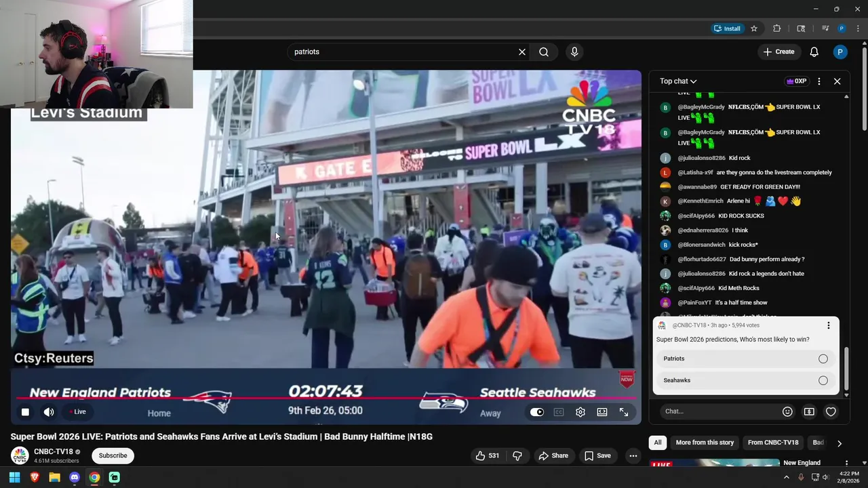Image resolution: width=868 pixels, height=488 pixels.
Task: Click @PainFoxYT halftime show message
Action: 714,302
